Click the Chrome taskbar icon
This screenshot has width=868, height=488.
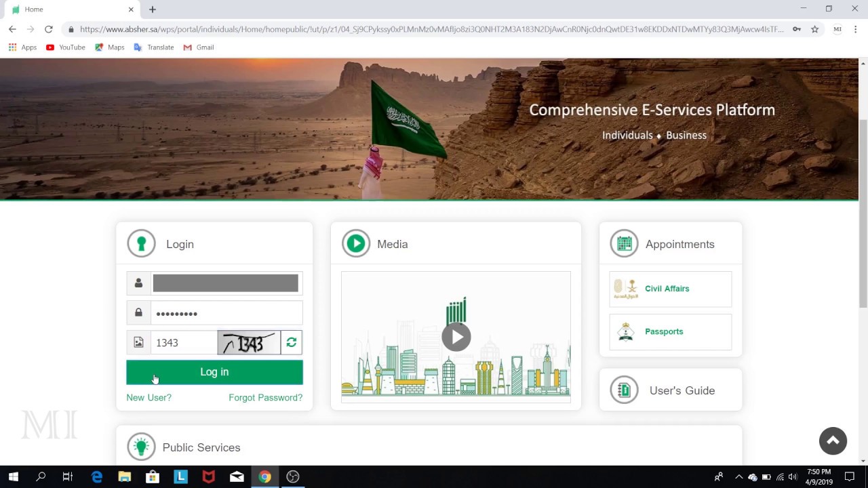tap(264, 476)
